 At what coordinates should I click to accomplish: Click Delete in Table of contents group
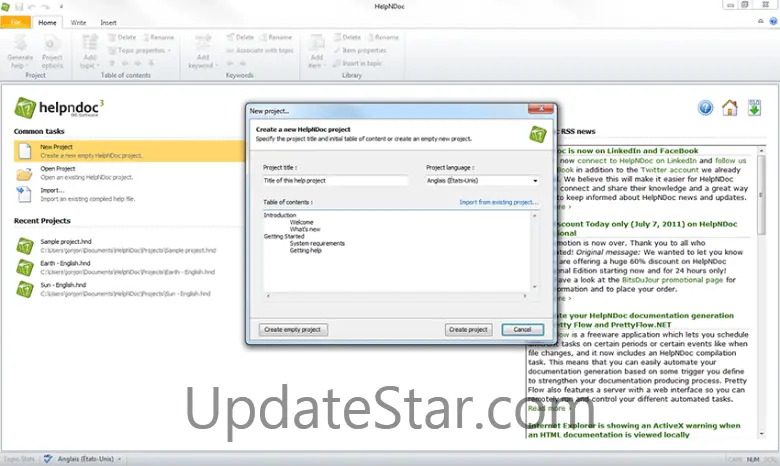point(122,37)
